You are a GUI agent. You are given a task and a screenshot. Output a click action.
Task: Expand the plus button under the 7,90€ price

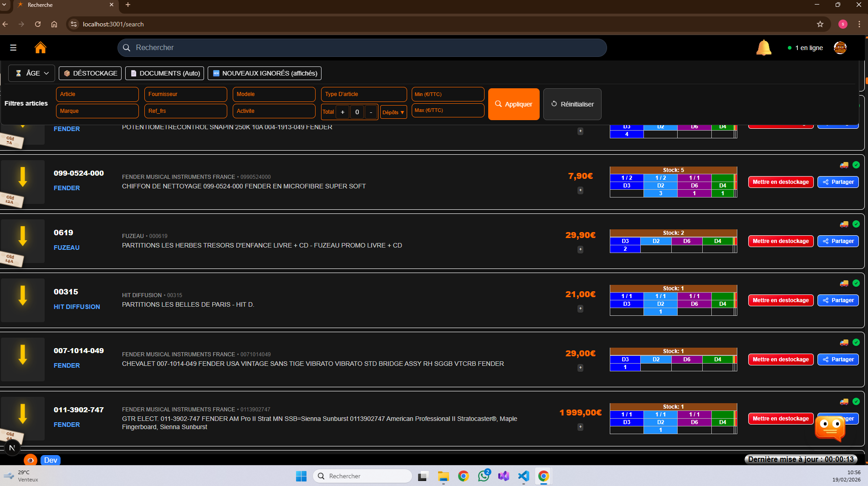point(580,191)
